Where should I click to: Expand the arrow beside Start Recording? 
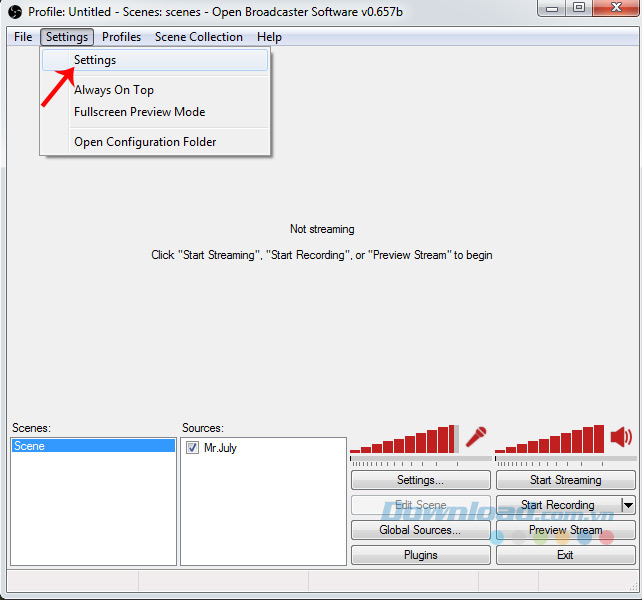tap(628, 505)
